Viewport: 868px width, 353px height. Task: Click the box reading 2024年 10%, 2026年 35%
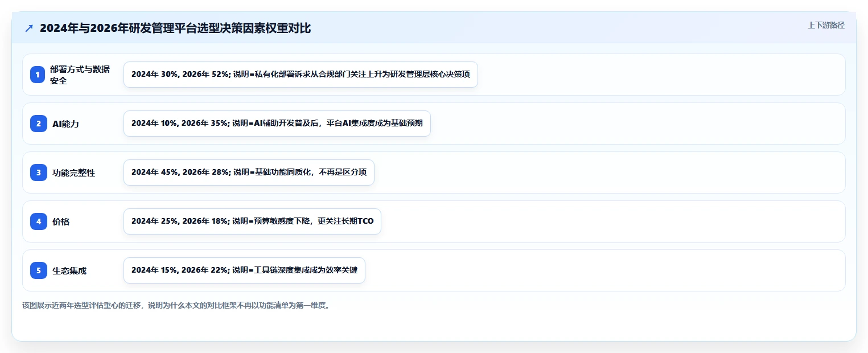coord(277,124)
